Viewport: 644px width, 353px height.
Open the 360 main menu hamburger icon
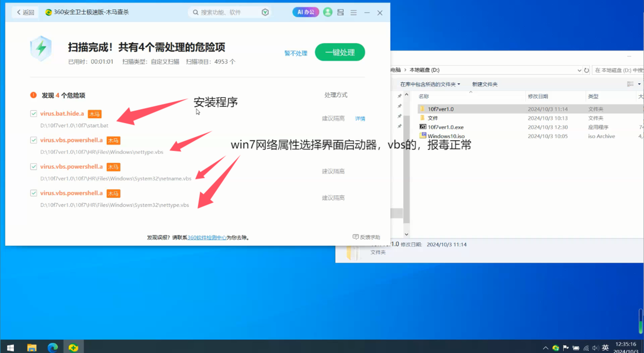[x=353, y=12]
